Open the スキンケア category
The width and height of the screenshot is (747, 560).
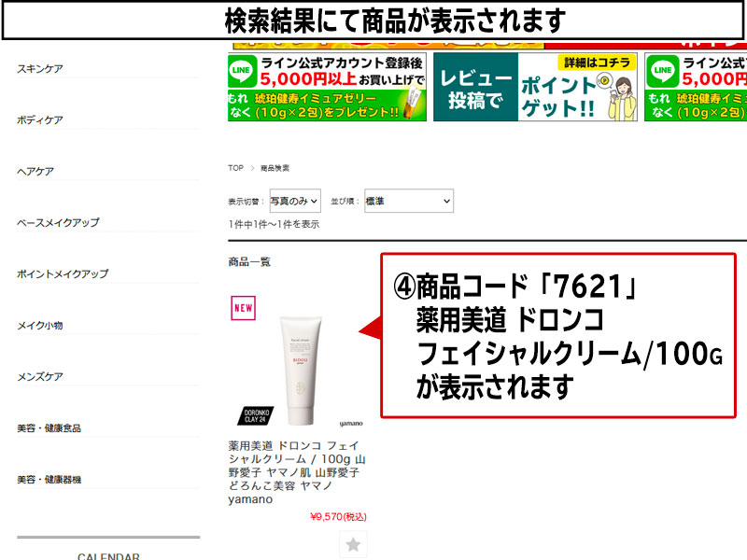[x=40, y=69]
